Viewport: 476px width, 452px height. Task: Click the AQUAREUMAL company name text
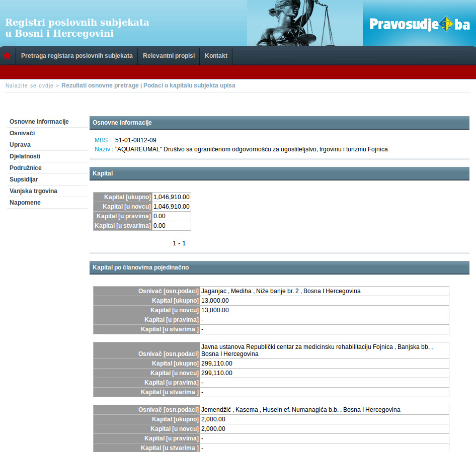[252, 149]
